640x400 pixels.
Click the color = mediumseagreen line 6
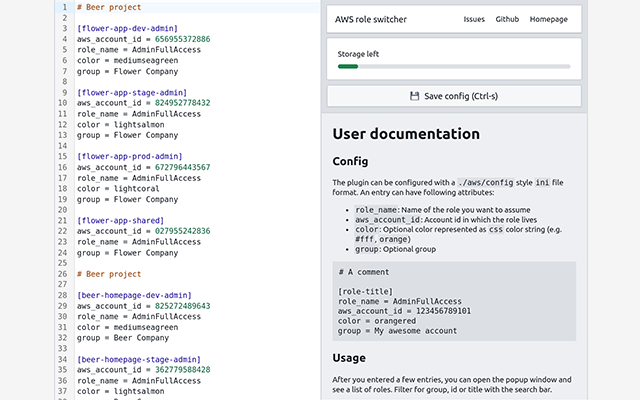click(x=127, y=60)
